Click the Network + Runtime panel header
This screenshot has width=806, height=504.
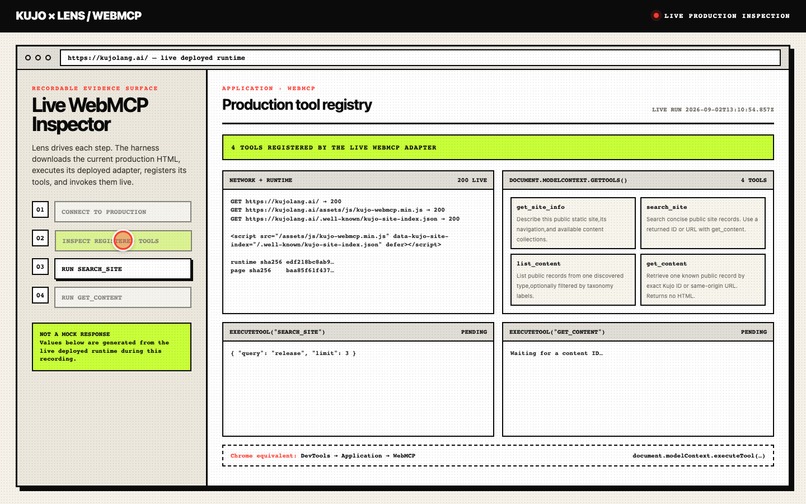[358, 180]
